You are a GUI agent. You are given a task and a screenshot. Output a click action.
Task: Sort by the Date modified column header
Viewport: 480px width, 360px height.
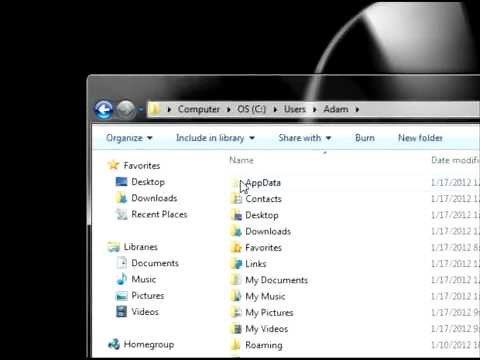pos(455,160)
